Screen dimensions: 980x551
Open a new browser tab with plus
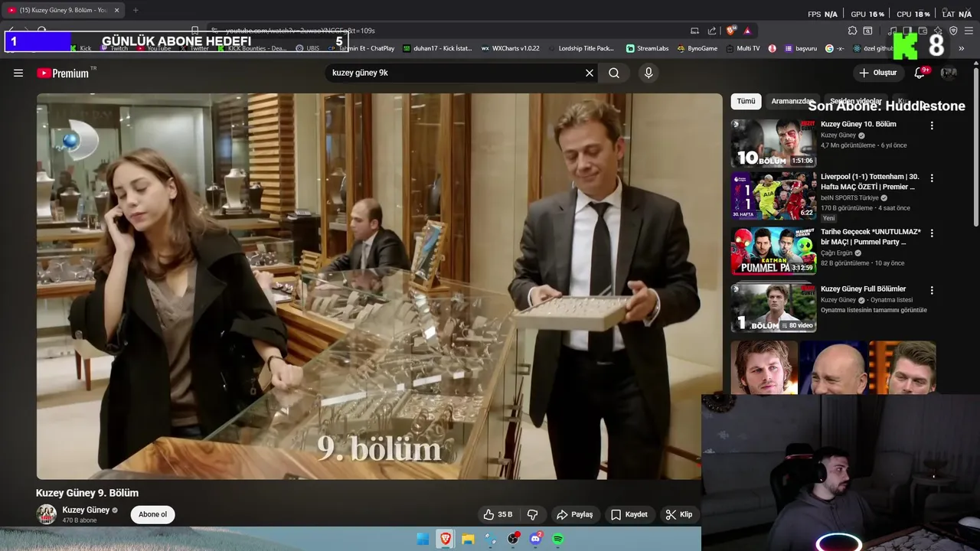[136, 10]
